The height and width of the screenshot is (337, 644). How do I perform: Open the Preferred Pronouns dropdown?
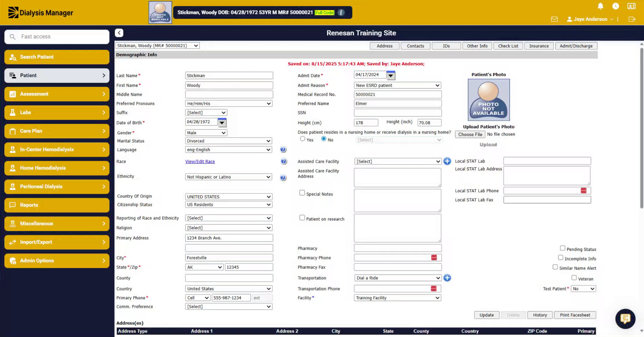[229, 103]
